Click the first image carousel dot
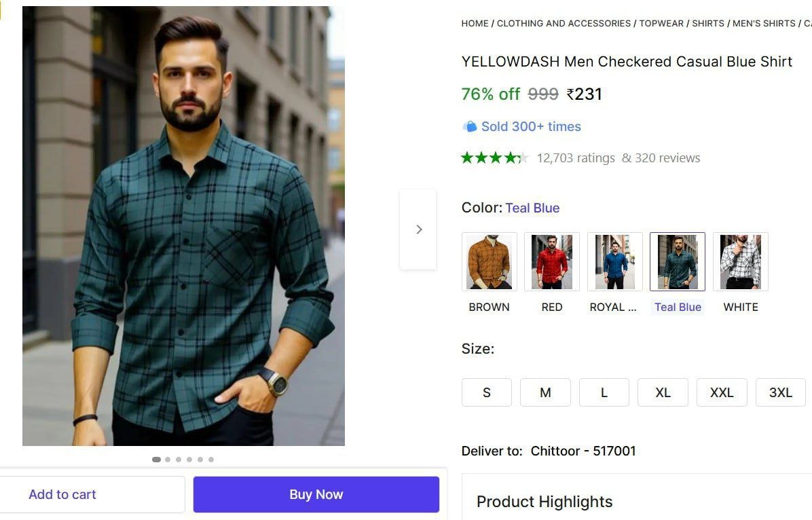Screen dimensions: 812x520 (157, 460)
